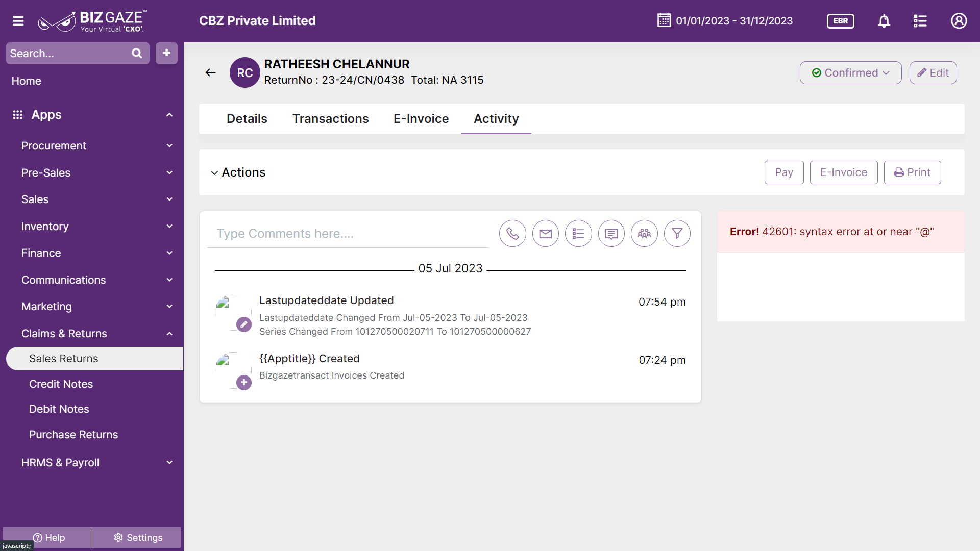Screen dimensions: 980x551
Task: Expand the Sales menu
Action: (x=169, y=199)
